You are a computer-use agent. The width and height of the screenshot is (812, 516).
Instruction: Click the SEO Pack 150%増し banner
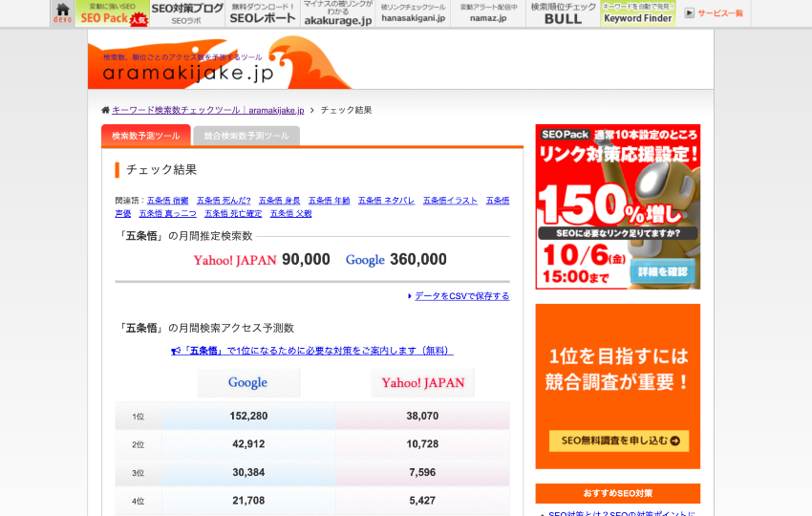[618, 206]
